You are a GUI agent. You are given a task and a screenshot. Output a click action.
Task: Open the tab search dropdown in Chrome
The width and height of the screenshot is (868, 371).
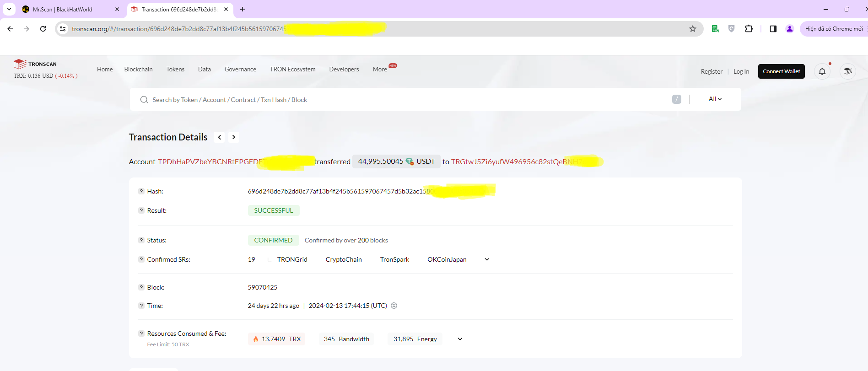[x=9, y=9]
